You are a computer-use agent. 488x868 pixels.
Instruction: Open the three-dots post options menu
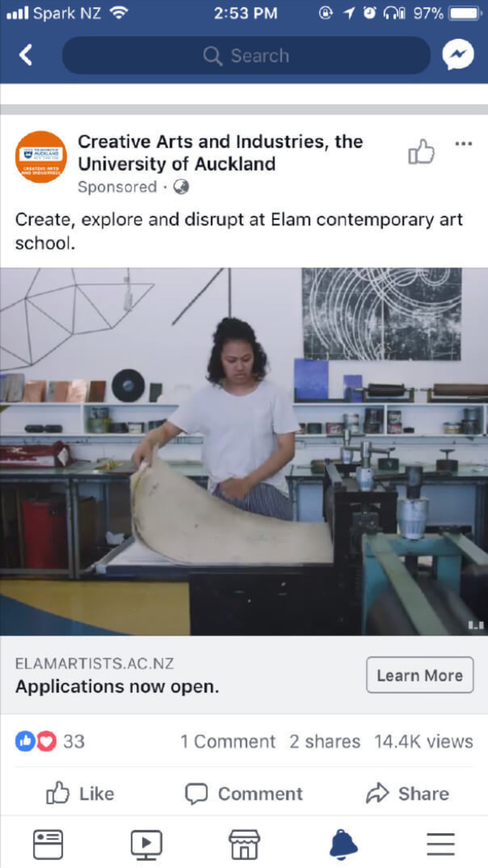[464, 144]
